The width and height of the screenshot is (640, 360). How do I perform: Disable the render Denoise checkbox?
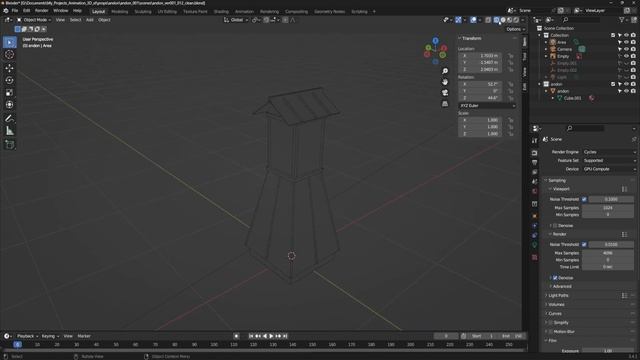tap(555, 278)
